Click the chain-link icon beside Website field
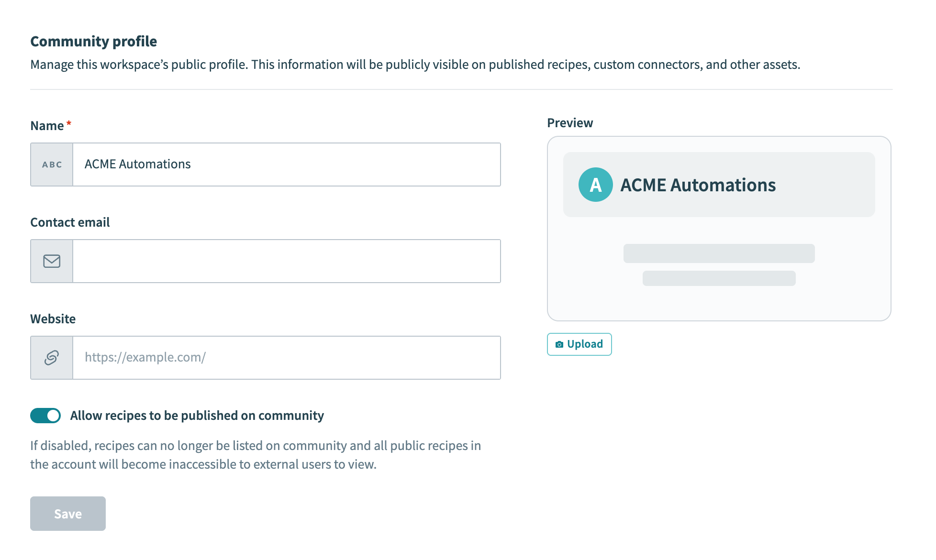936x560 pixels. pyautogui.click(x=51, y=357)
